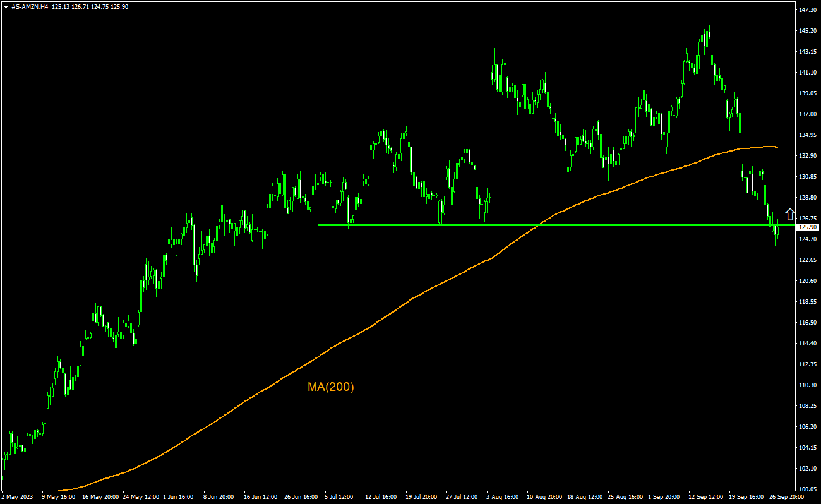Click 132.90 on the price scale
The height and width of the screenshot is (504, 821).
point(808,156)
